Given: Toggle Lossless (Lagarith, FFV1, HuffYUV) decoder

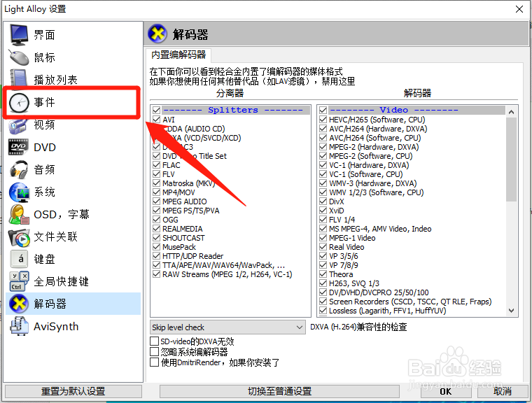Looking at the screenshot, I should [323, 311].
